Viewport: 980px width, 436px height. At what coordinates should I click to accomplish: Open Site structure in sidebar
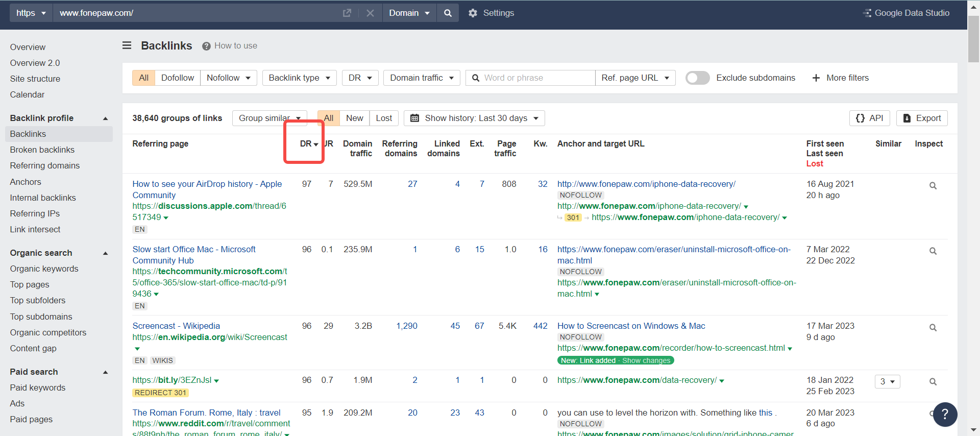pyautogui.click(x=35, y=79)
